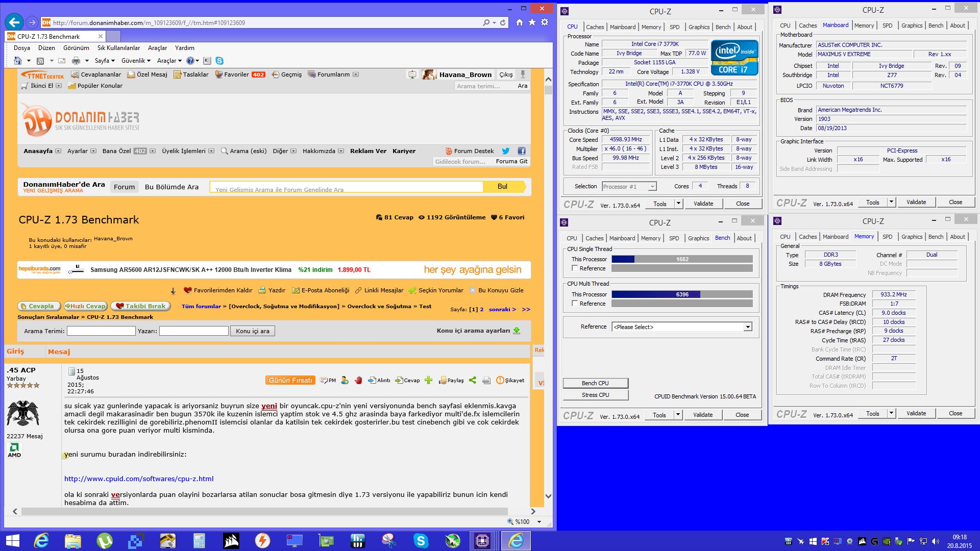Image resolution: width=980 pixels, height=551 pixels.
Task: Open Skype from the taskbar
Action: (x=421, y=540)
